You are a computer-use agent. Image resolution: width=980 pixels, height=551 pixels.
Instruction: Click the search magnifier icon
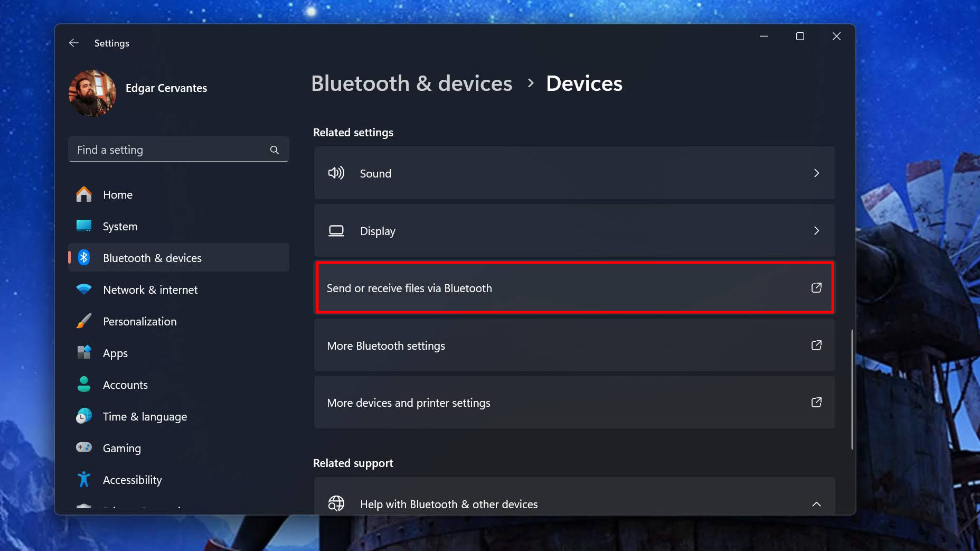274,150
